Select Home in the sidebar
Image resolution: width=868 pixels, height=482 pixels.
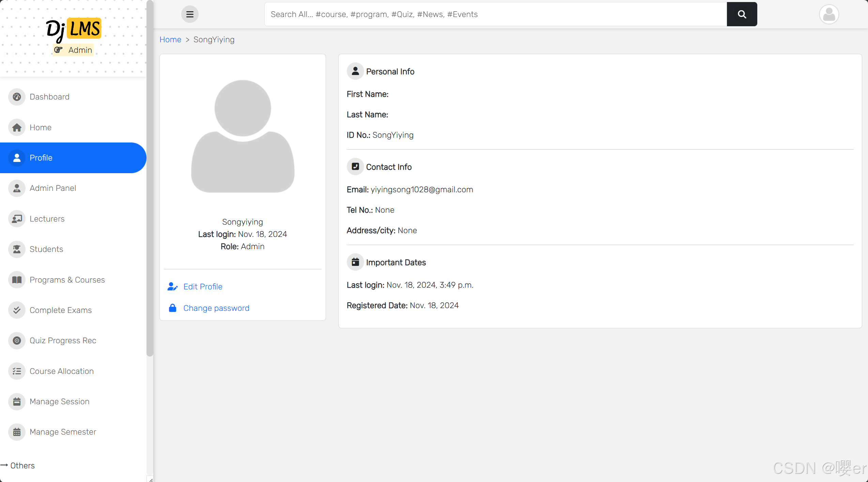point(40,127)
